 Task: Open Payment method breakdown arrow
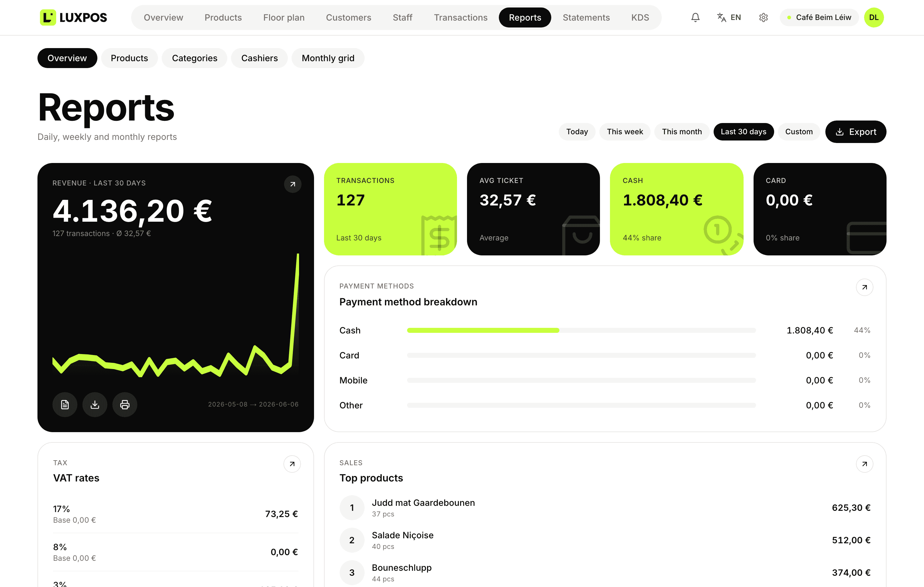(x=864, y=287)
